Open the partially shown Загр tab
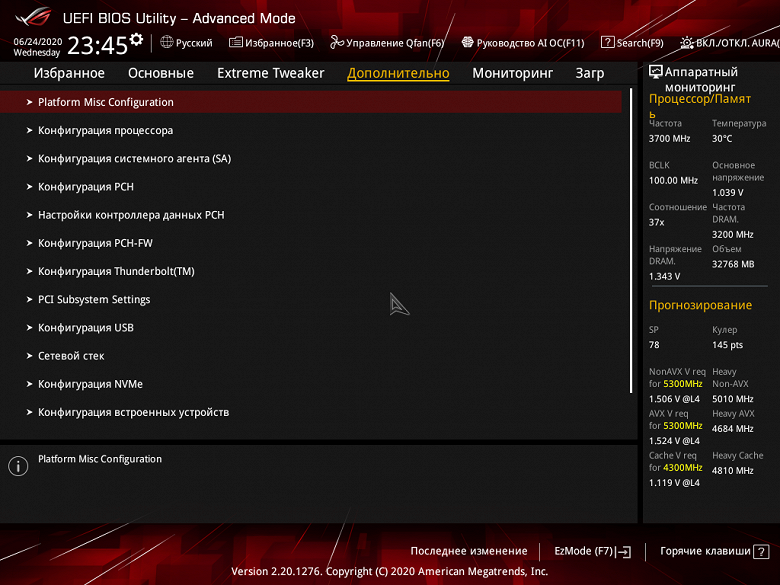 (590, 74)
